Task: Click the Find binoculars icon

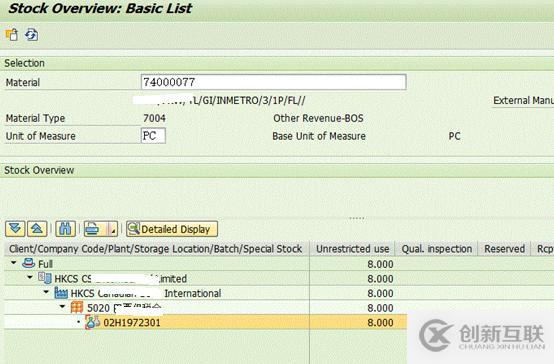Action: [65, 229]
